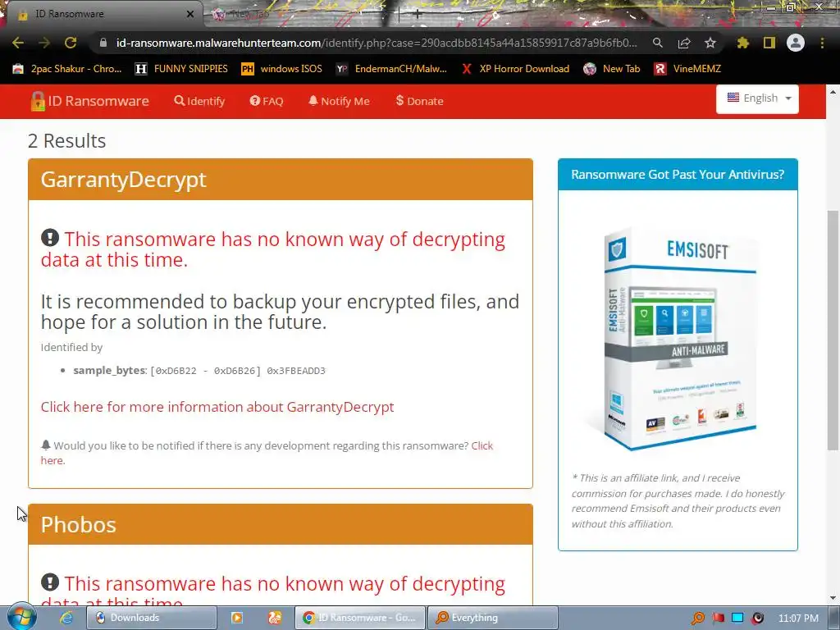The width and height of the screenshot is (840, 630).
Task: Click the notification 'Click here' link
Action: pos(482,445)
